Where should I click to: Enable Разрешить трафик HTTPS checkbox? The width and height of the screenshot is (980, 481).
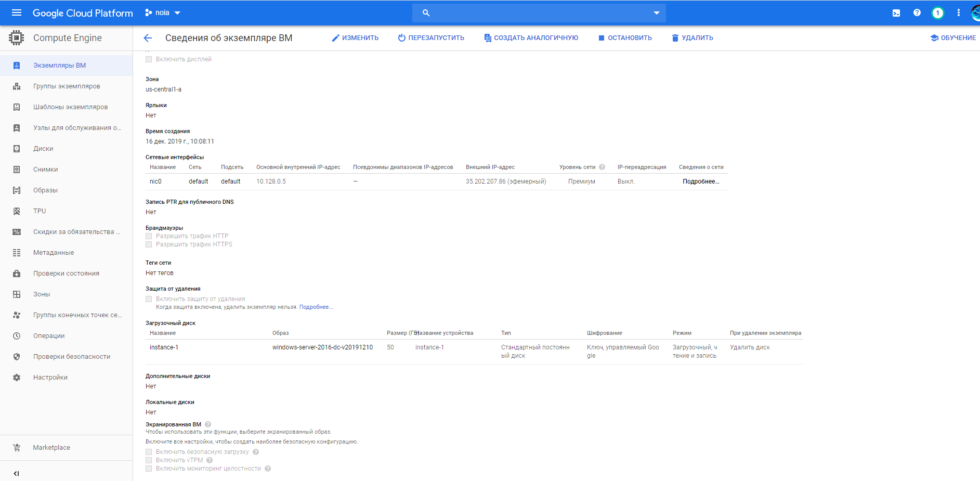tap(149, 244)
